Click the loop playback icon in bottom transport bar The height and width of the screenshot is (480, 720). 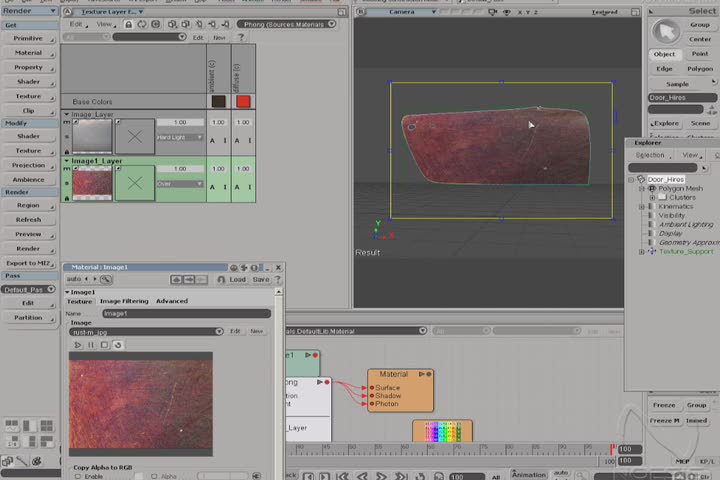pos(420,476)
